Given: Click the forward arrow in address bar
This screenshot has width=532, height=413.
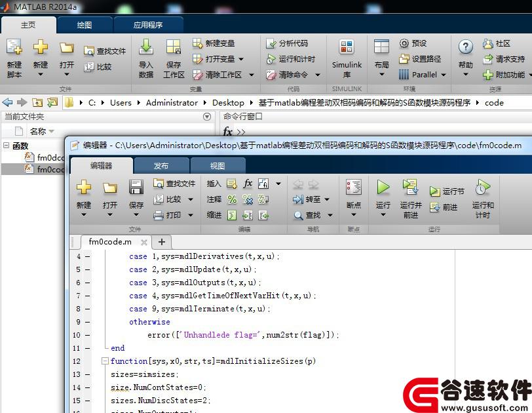Looking at the screenshot, I should (x=22, y=102).
